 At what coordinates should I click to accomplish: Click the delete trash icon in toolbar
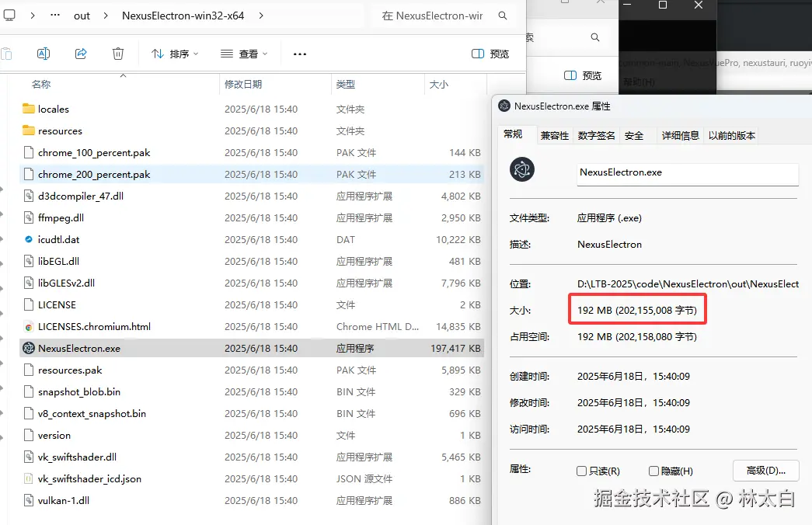118,54
